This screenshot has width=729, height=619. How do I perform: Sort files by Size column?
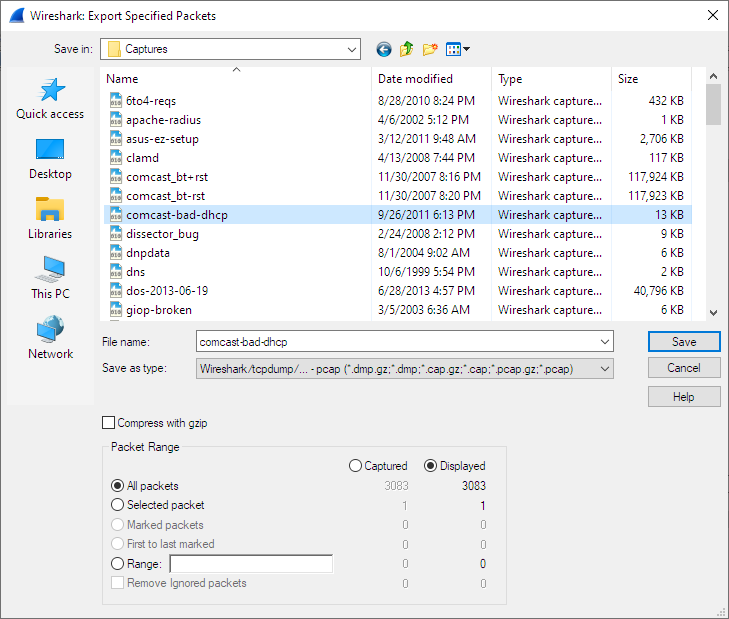[650, 79]
